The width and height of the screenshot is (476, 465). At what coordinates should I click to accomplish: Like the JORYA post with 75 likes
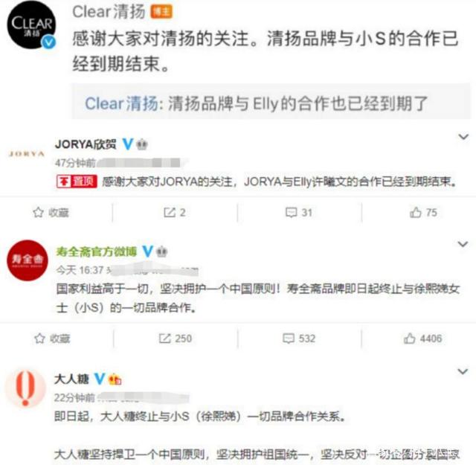point(423,213)
